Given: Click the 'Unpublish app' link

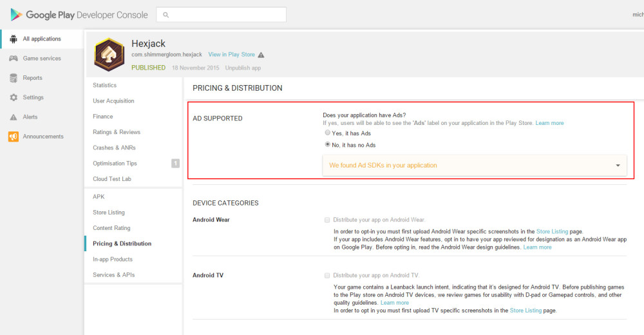Looking at the screenshot, I should (243, 68).
